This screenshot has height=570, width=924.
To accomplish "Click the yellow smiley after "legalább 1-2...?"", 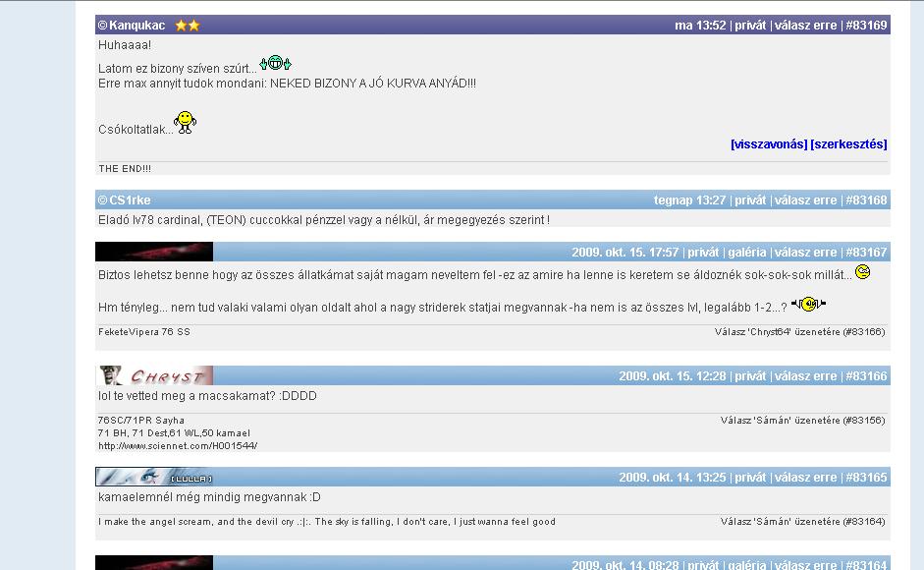I will (x=808, y=304).
